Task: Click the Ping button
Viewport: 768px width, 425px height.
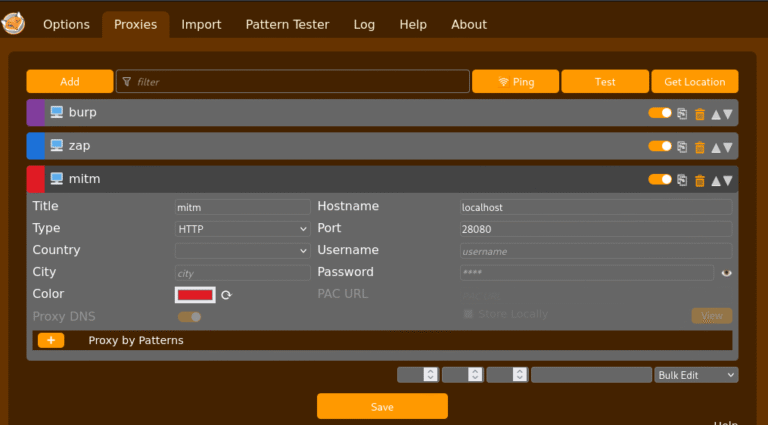Action: click(x=516, y=81)
